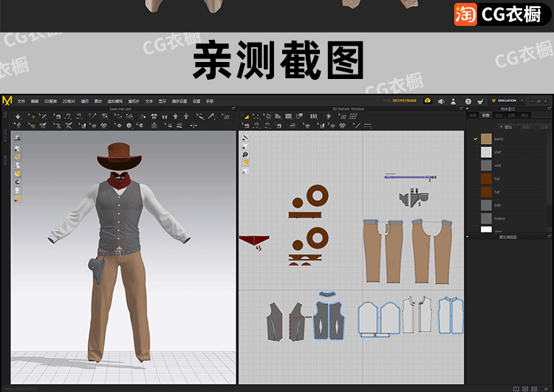554x392 pixels.
Task: Select the Simulate down-arrow tool in 3D toolbar
Action: pyautogui.click(x=18, y=116)
